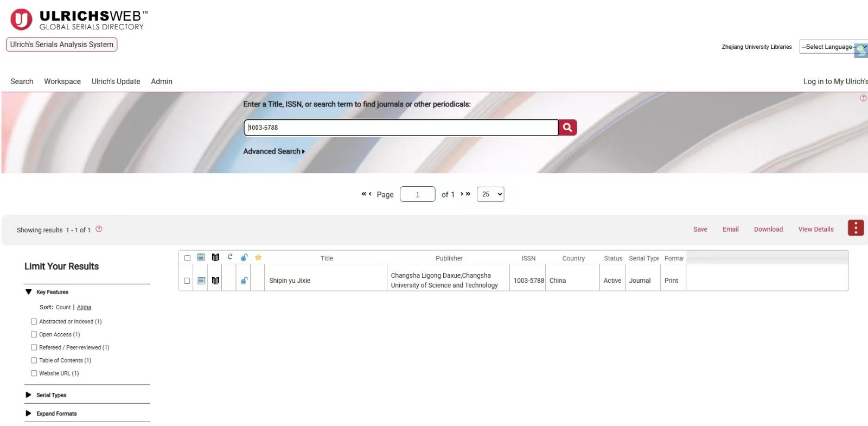Viewport: 868px width, 426px height.
Task: Open the Shipin yu Jixie title link
Action: [x=290, y=281]
